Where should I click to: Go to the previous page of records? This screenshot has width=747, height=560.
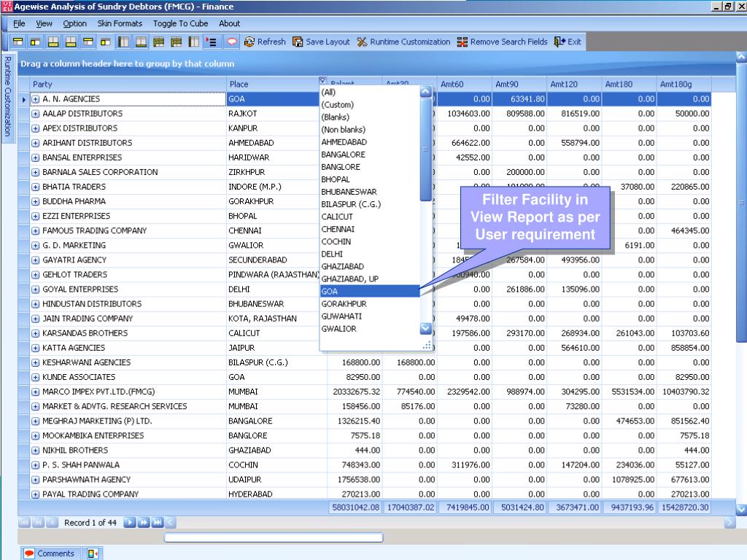coord(38,522)
